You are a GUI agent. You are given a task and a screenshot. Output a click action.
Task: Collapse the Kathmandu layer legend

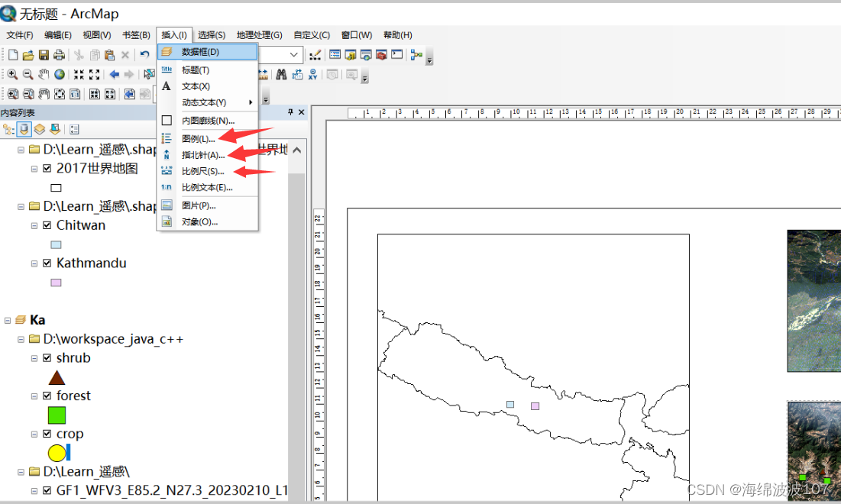point(34,263)
